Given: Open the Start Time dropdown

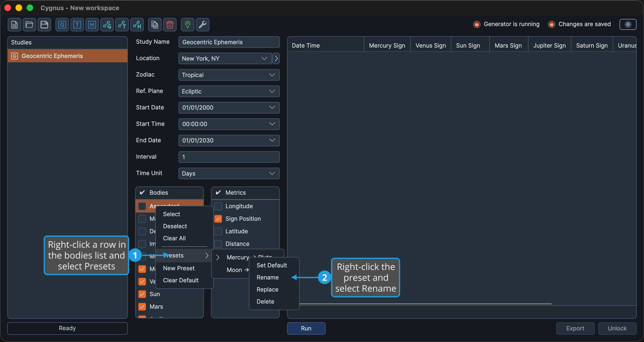Looking at the screenshot, I should pos(229,124).
